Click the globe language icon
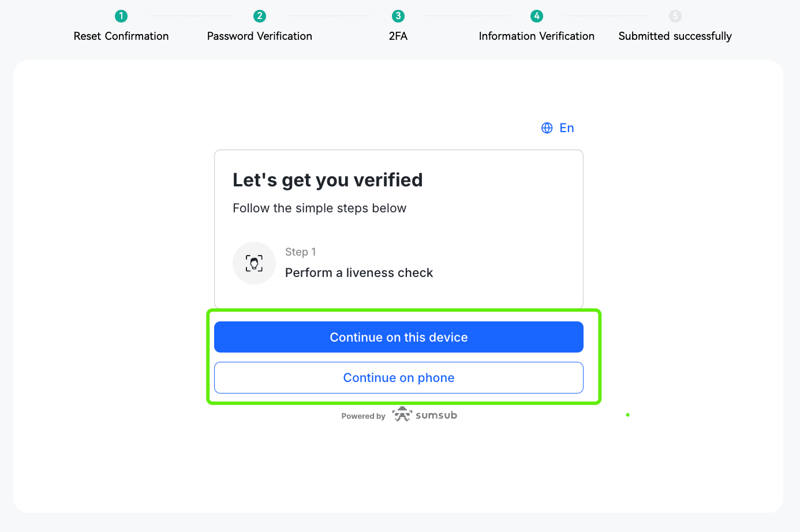 (x=547, y=128)
